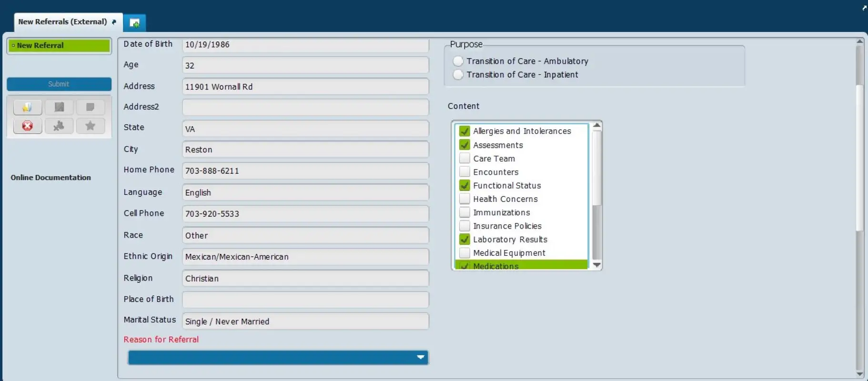Click the Language field
The image size is (868, 381).
[305, 192]
